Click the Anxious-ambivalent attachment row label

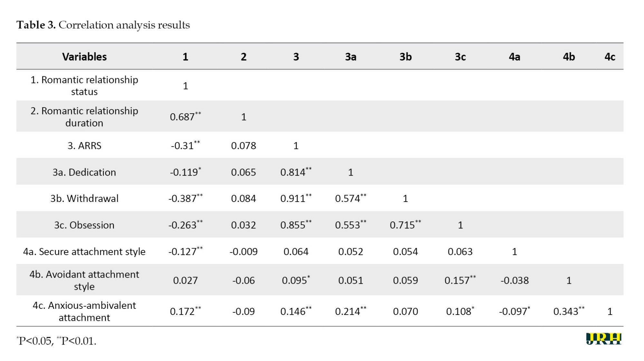coord(84,311)
